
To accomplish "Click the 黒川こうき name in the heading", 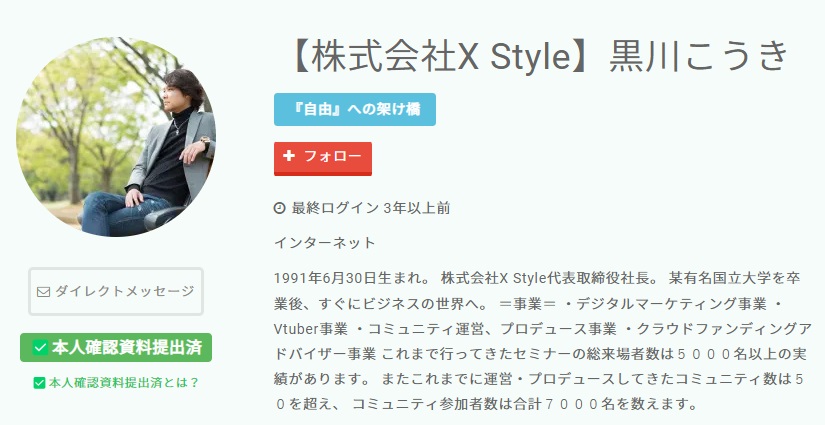I will coord(698,56).
